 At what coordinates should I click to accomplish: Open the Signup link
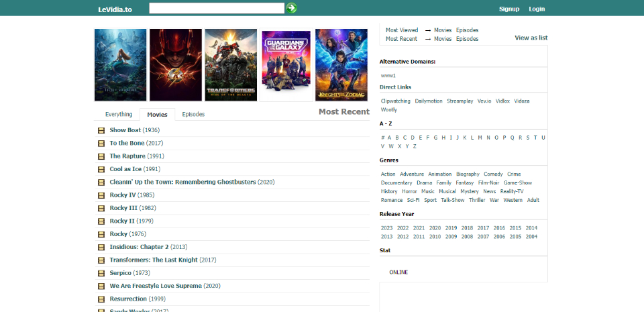coord(509,9)
